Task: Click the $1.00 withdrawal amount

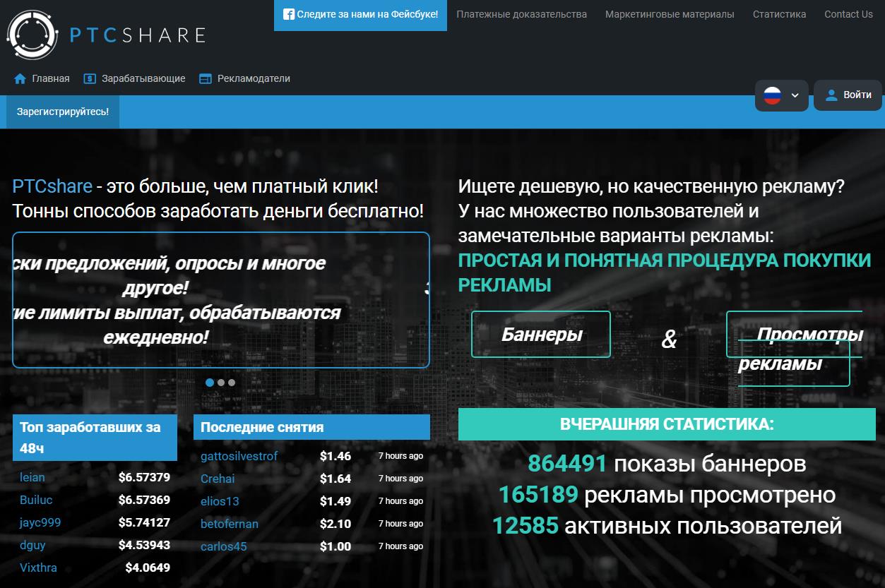Action: click(335, 546)
